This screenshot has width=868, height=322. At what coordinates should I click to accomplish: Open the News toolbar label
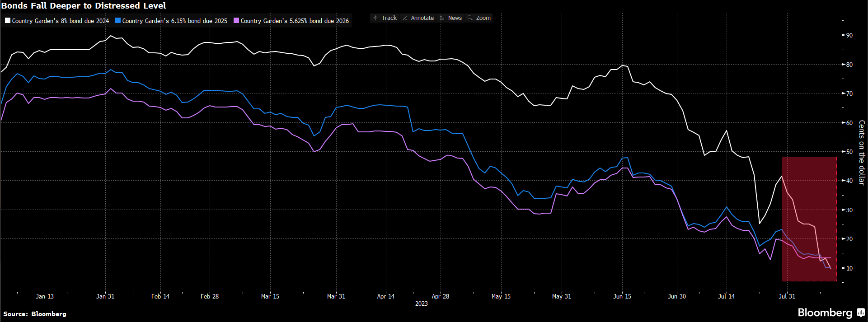coord(455,18)
